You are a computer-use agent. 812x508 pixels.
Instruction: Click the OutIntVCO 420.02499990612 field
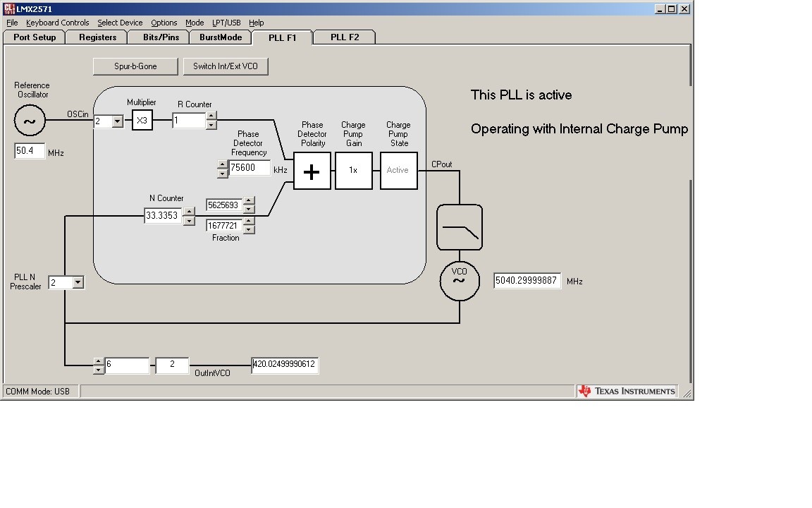[285, 365]
